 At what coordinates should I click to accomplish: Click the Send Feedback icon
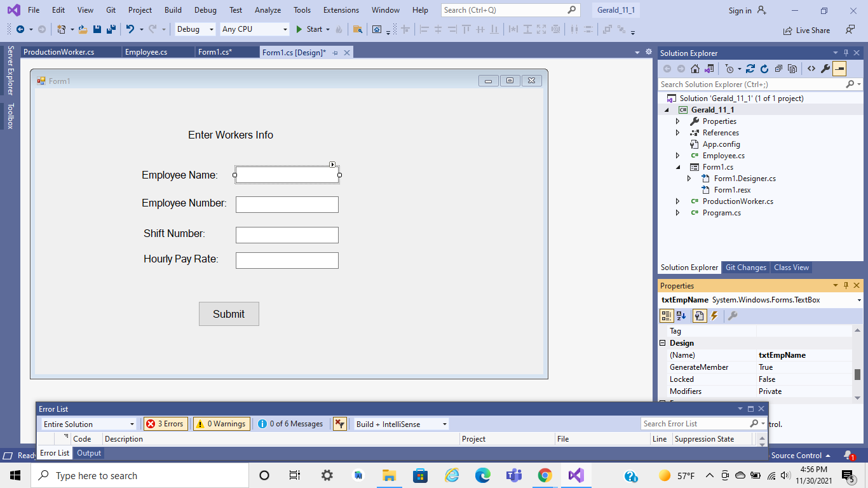click(850, 29)
